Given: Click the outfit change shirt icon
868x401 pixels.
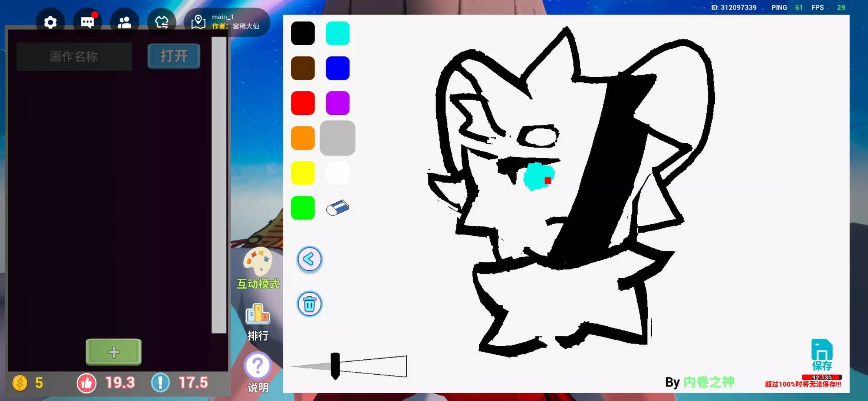Looking at the screenshot, I should point(161,22).
